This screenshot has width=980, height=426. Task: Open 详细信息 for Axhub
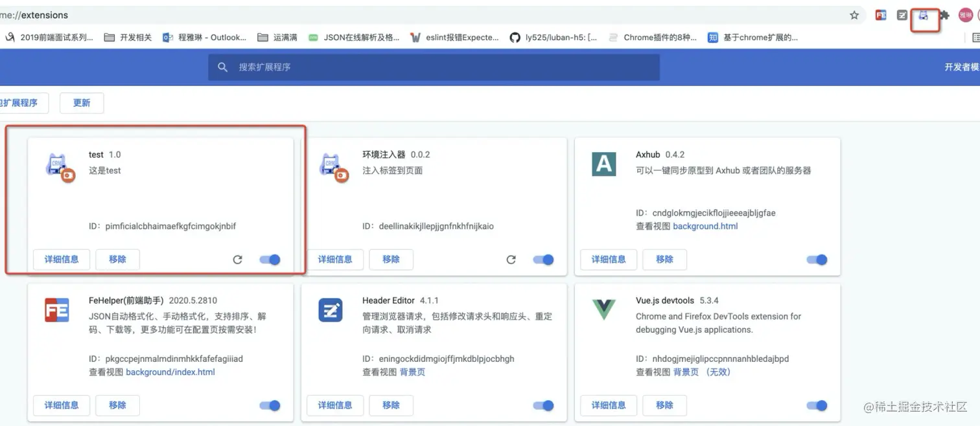609,260
